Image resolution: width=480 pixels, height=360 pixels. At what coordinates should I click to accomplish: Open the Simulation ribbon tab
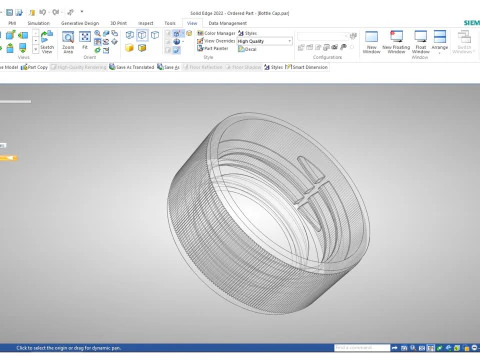click(39, 23)
